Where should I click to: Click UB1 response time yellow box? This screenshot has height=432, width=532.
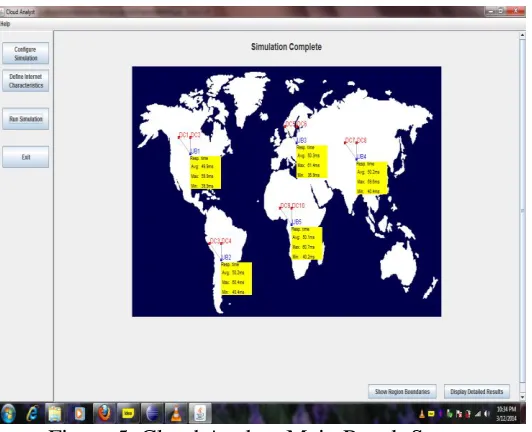point(205,172)
